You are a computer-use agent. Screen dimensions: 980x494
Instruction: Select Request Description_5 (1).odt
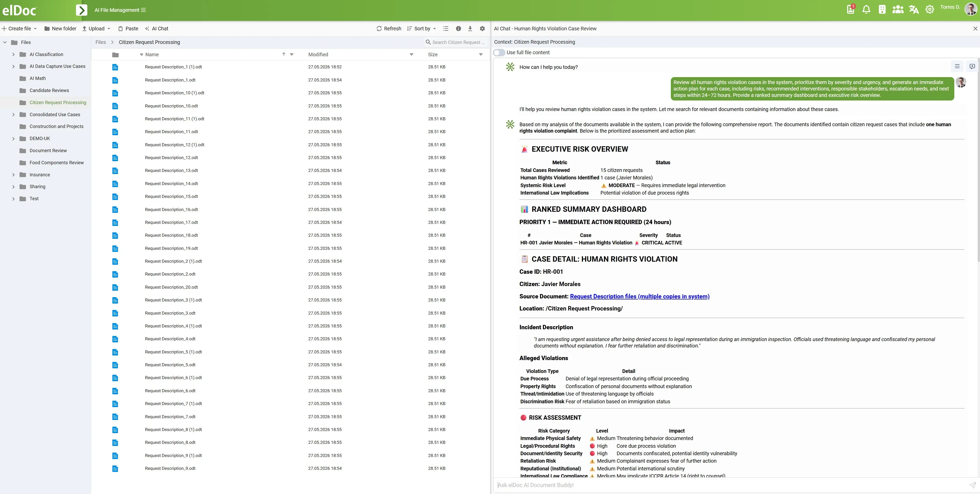click(173, 352)
